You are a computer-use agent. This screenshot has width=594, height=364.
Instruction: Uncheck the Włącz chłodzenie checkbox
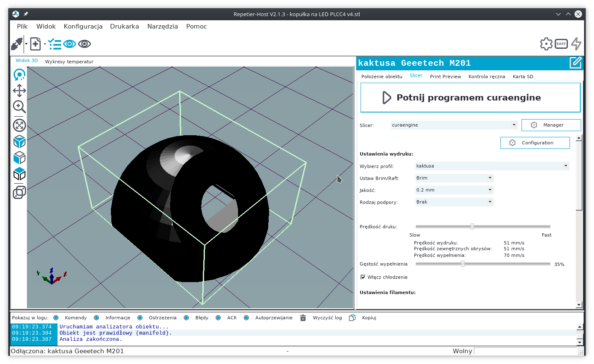pyautogui.click(x=363, y=277)
